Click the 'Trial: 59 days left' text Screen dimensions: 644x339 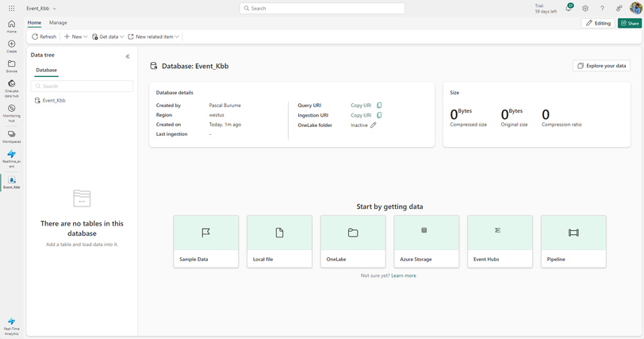[546, 9]
